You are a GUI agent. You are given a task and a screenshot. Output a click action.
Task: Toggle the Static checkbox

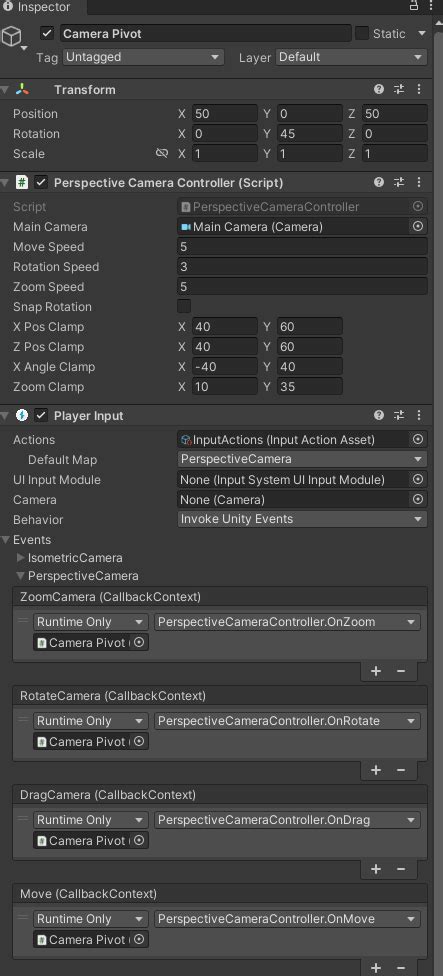361,34
